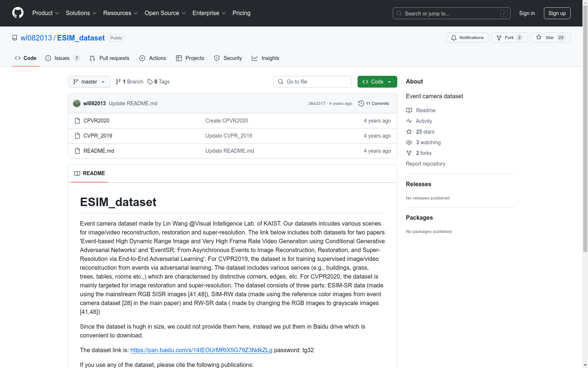The height and width of the screenshot is (368, 588).
Task: Open the green Code dropdown
Action: (377, 82)
